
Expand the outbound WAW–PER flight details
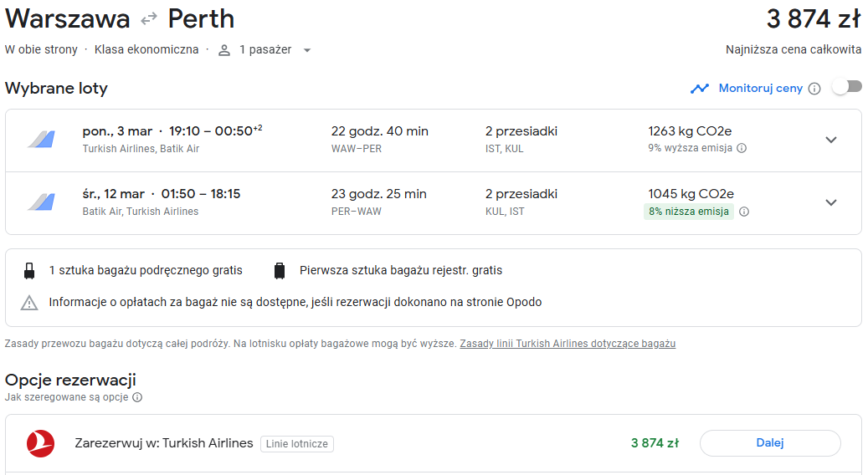[x=831, y=140]
